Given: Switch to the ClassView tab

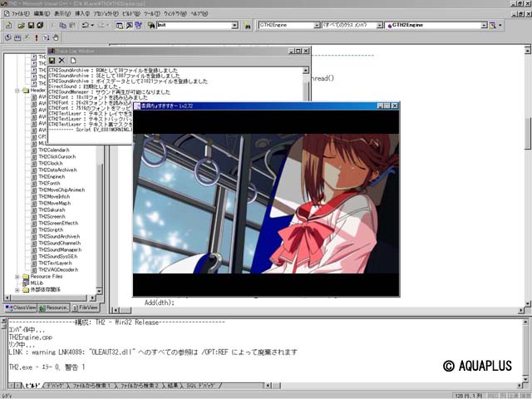Looking at the screenshot, I should (21, 308).
